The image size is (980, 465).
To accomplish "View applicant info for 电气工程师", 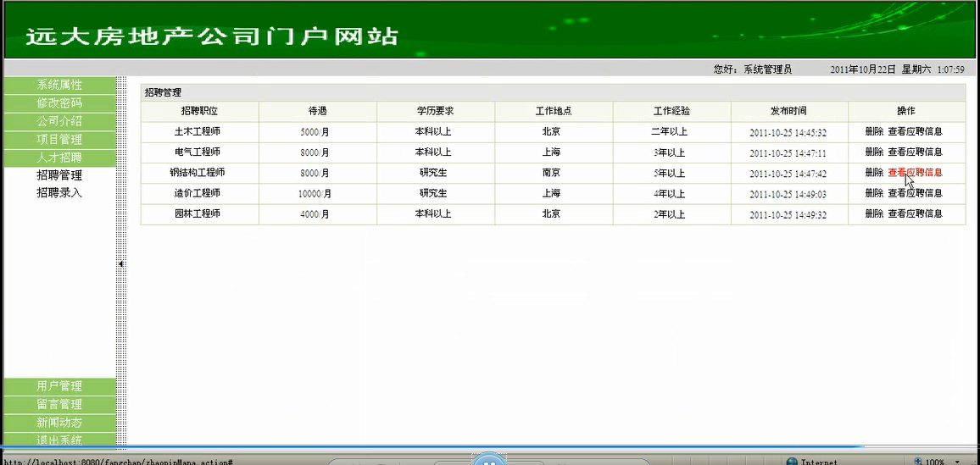I will (x=915, y=152).
